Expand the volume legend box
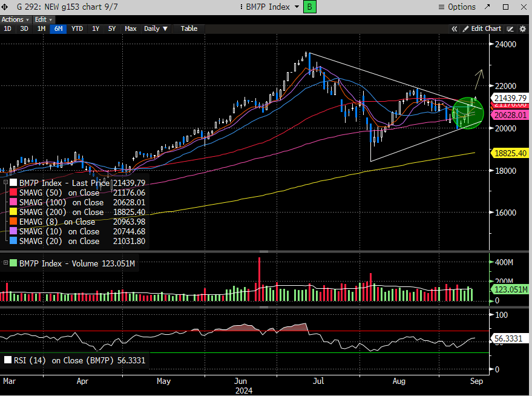532x396 pixels. point(6,263)
